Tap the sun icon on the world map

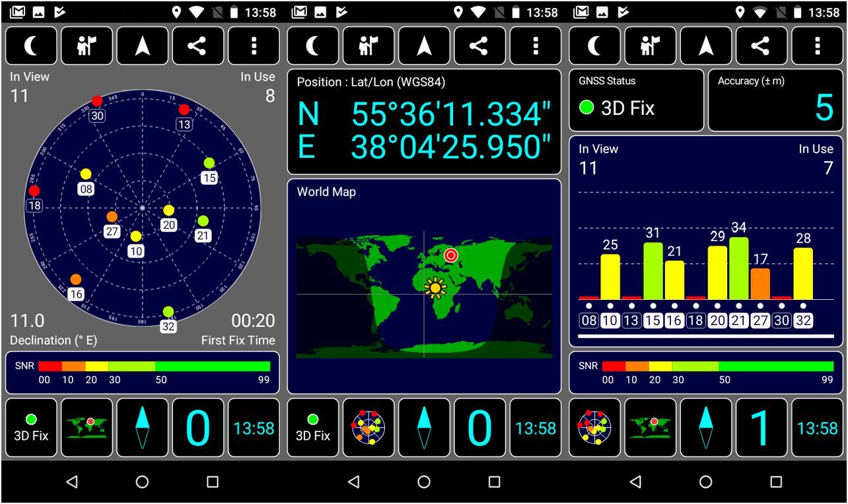[435, 287]
